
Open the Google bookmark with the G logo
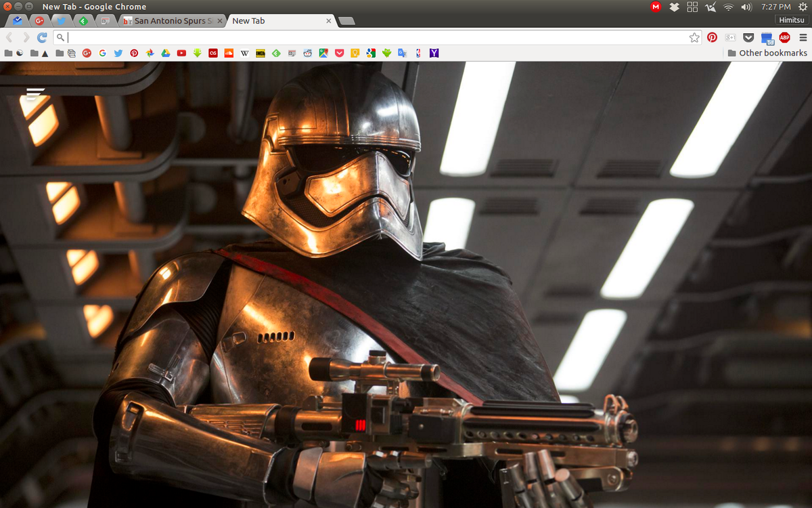point(102,53)
